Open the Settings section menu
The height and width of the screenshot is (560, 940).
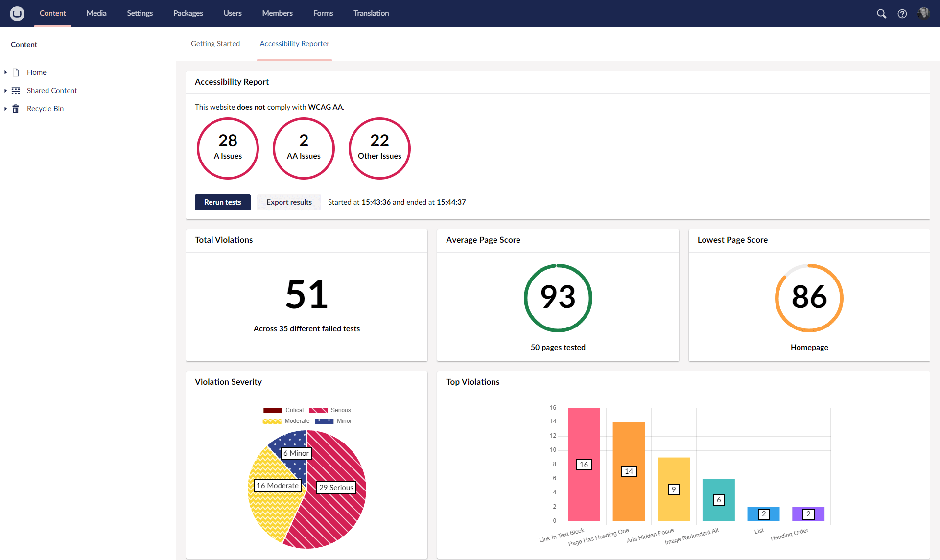[140, 13]
